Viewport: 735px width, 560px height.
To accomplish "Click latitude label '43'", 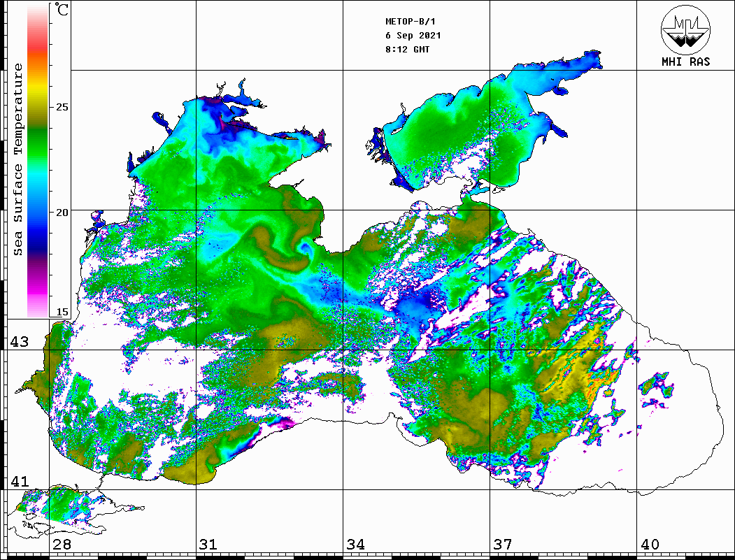I will click(19, 342).
